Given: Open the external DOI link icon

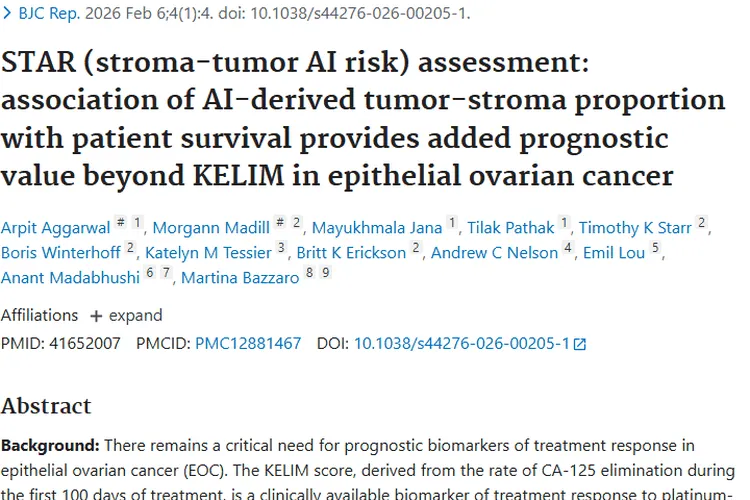Looking at the screenshot, I should (x=579, y=344).
